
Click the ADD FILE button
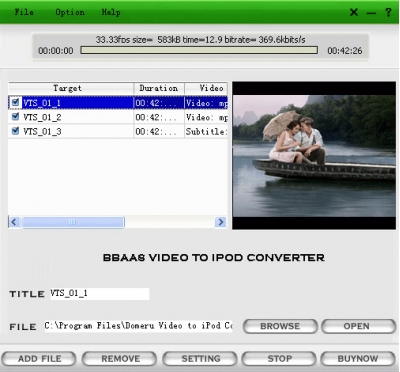point(39,359)
